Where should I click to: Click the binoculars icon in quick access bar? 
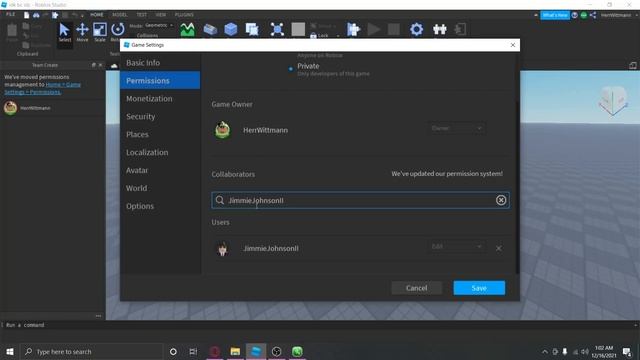(x=36, y=15)
